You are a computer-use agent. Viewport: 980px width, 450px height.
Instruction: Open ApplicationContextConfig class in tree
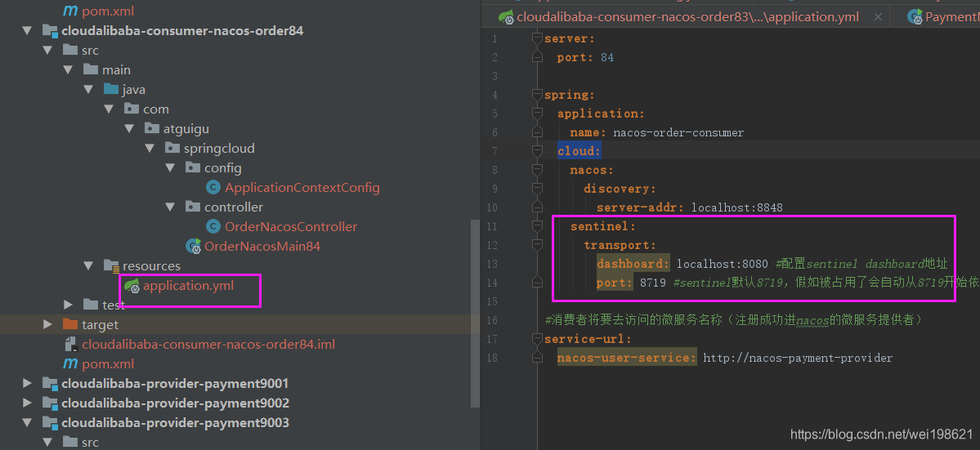pyautogui.click(x=302, y=187)
